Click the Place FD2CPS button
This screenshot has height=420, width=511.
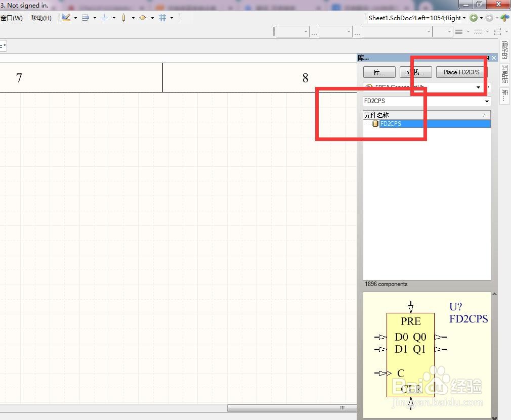(x=461, y=72)
